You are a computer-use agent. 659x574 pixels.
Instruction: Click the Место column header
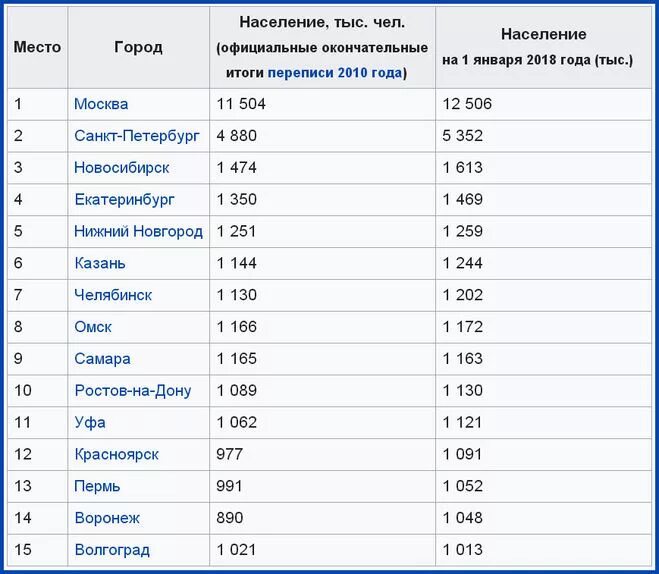37,47
